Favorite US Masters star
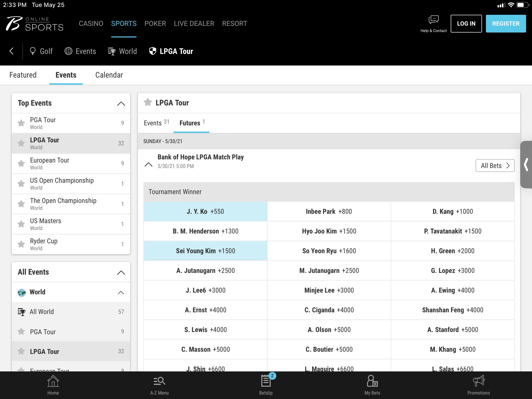532x399 pixels. tap(21, 224)
